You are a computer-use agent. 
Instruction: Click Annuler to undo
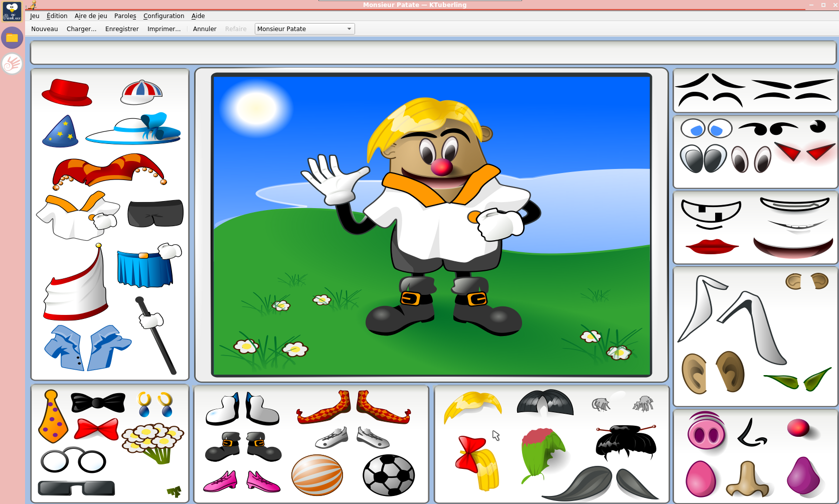[205, 29]
